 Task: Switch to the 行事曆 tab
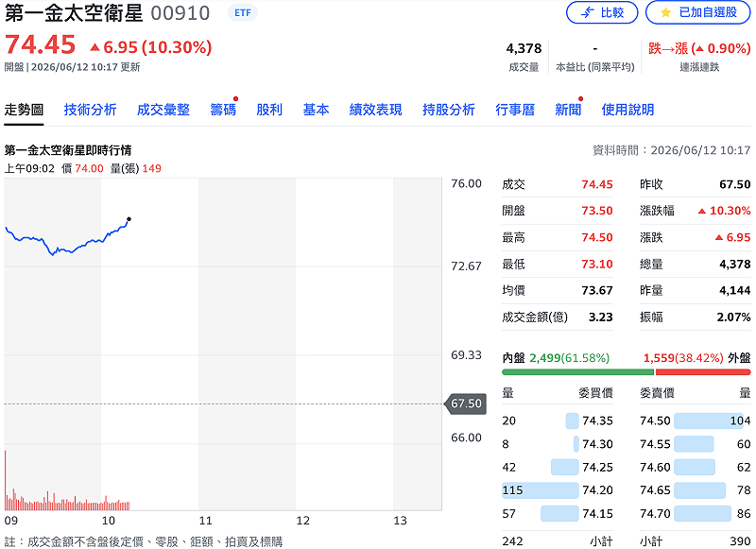(x=515, y=110)
